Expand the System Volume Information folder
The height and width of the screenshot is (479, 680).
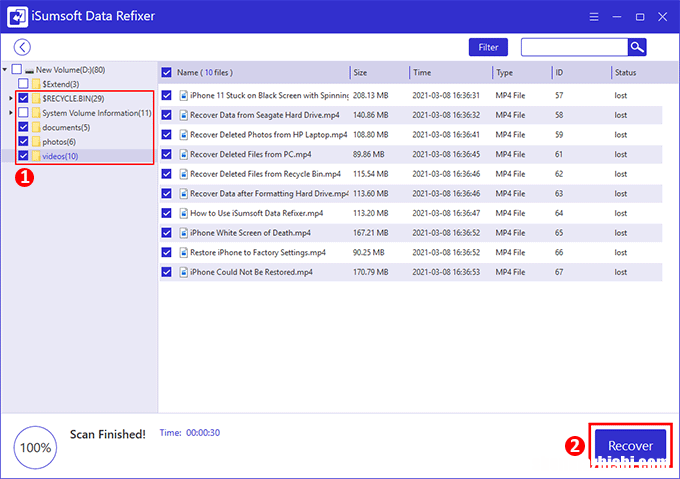11,113
